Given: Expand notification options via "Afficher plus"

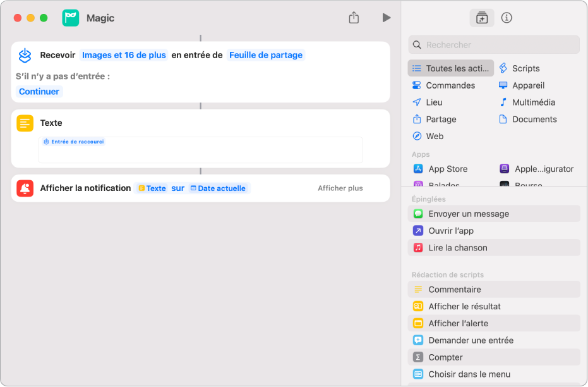Looking at the screenshot, I should click(340, 188).
